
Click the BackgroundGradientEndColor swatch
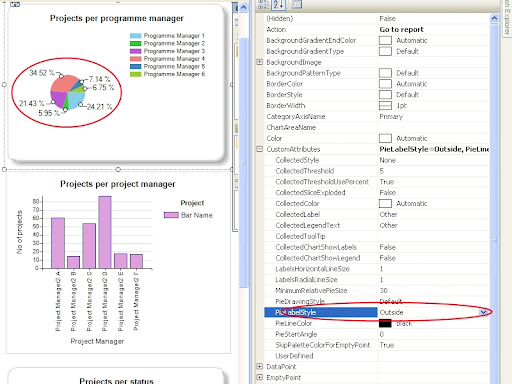click(385, 40)
